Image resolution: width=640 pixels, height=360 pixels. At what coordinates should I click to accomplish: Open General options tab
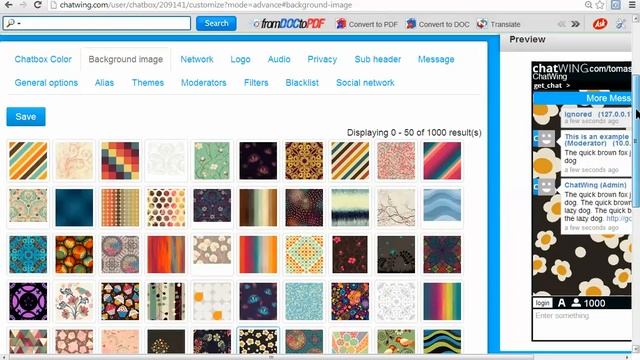[x=46, y=82]
